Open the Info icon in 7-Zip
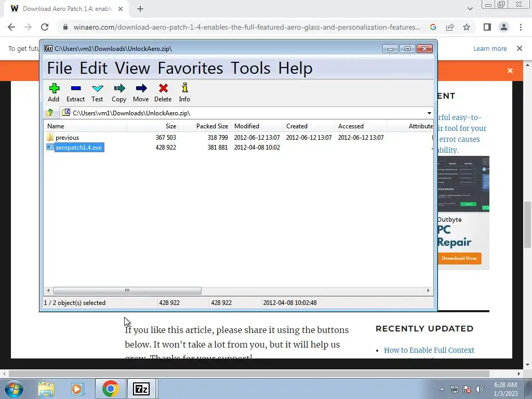This screenshot has width=532, height=399. (184, 88)
